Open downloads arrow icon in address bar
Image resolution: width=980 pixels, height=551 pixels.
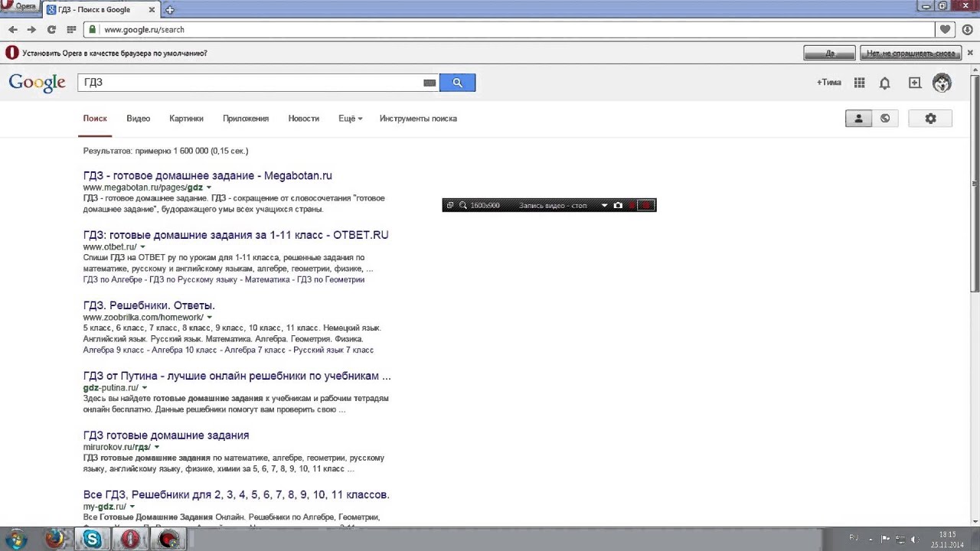tap(967, 29)
